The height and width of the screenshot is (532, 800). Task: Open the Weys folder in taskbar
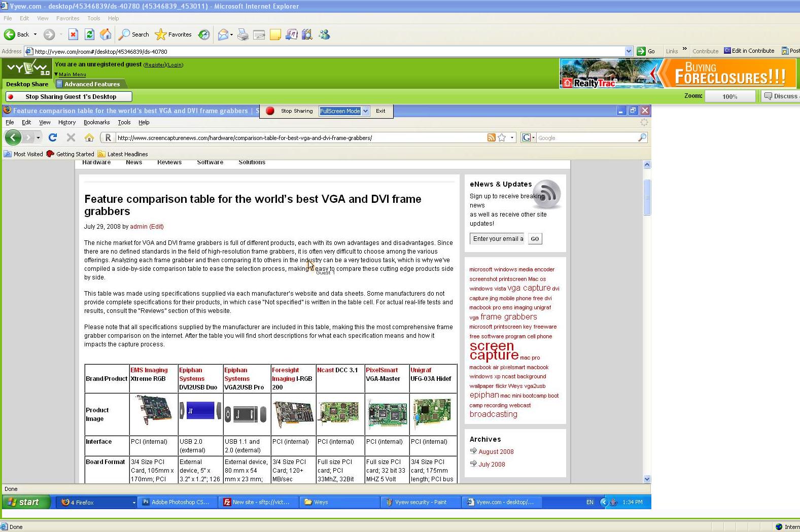point(321,502)
